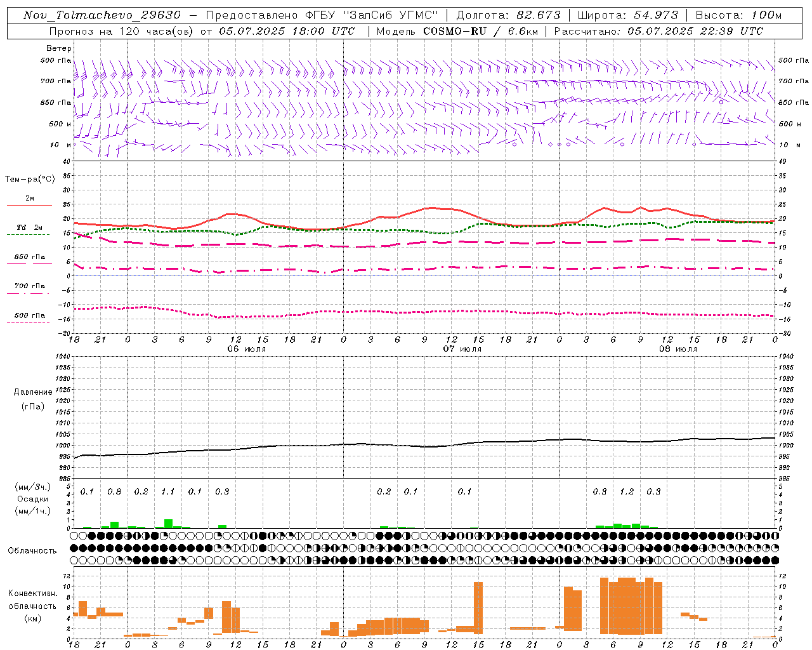Click the Облачность panel label
812x650 pixels.
(x=32, y=550)
